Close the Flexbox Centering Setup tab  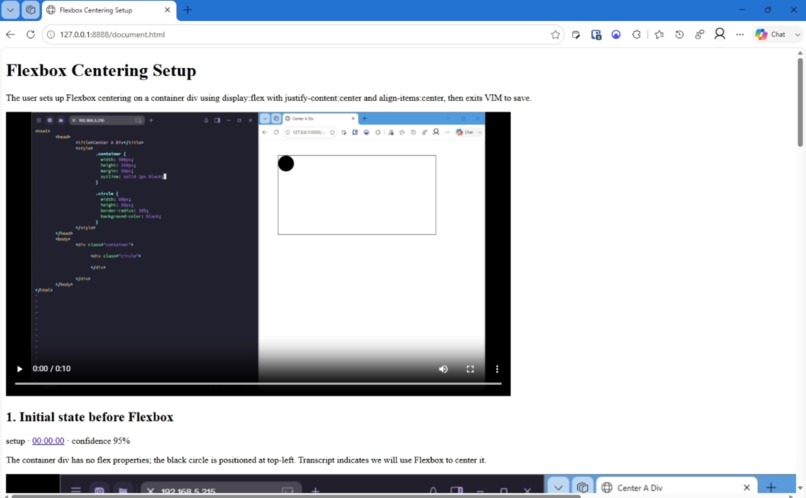coord(167,10)
